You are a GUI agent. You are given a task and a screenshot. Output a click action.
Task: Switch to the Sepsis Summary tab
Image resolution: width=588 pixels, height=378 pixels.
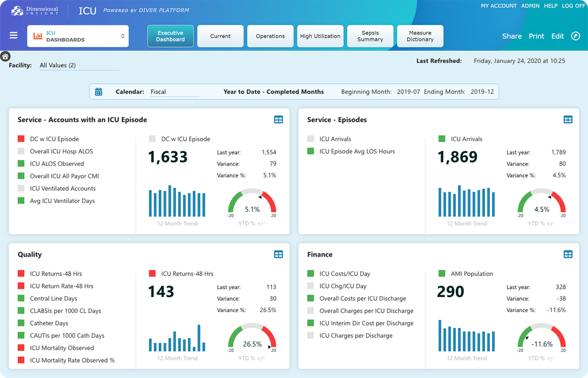(x=370, y=36)
